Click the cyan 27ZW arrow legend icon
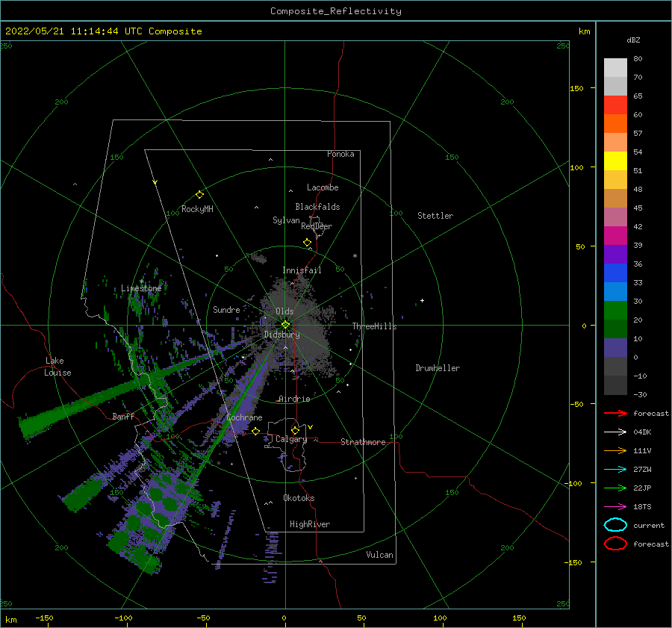The width and height of the screenshot is (672, 628). pyautogui.click(x=615, y=470)
